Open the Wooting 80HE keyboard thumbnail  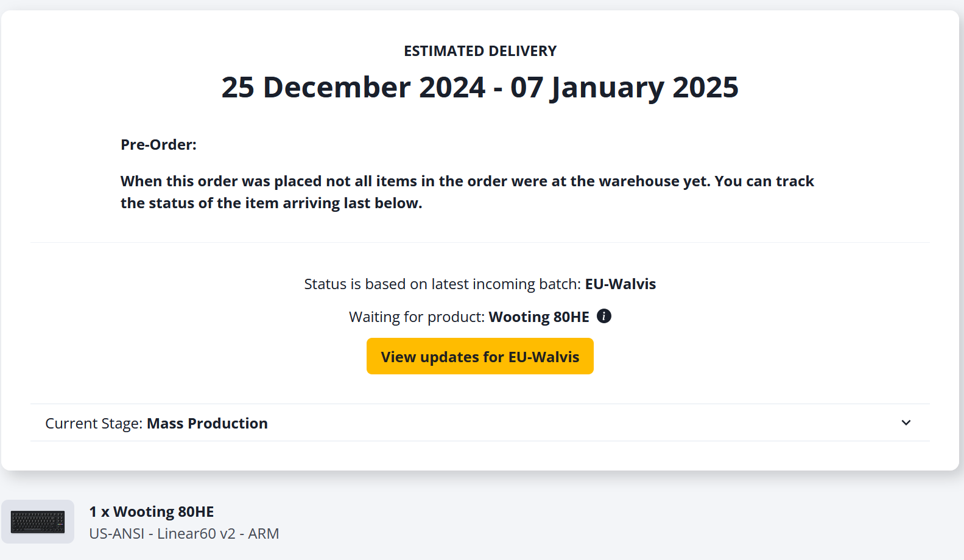click(38, 522)
